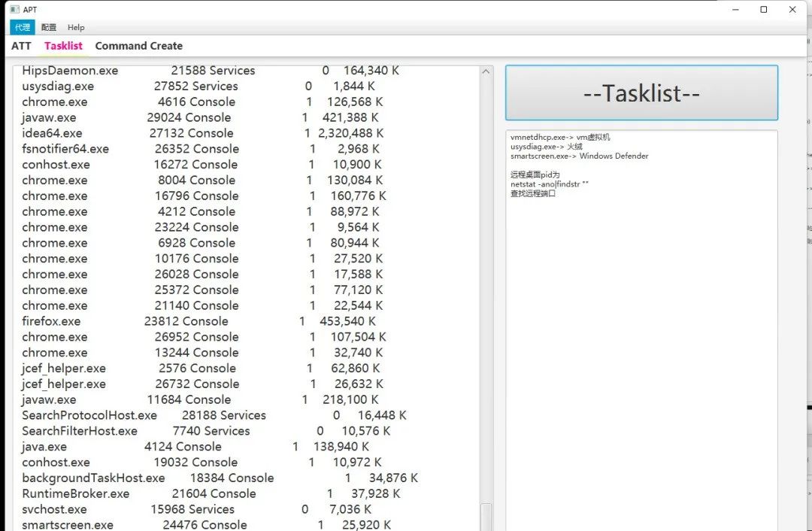Screen dimensions: 812x531
Task: Click the smartscreen.exe line at the list bottom
Action: click(206, 525)
